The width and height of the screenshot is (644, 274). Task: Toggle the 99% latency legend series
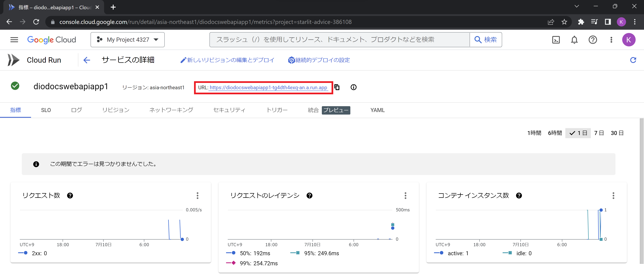[x=252, y=263]
